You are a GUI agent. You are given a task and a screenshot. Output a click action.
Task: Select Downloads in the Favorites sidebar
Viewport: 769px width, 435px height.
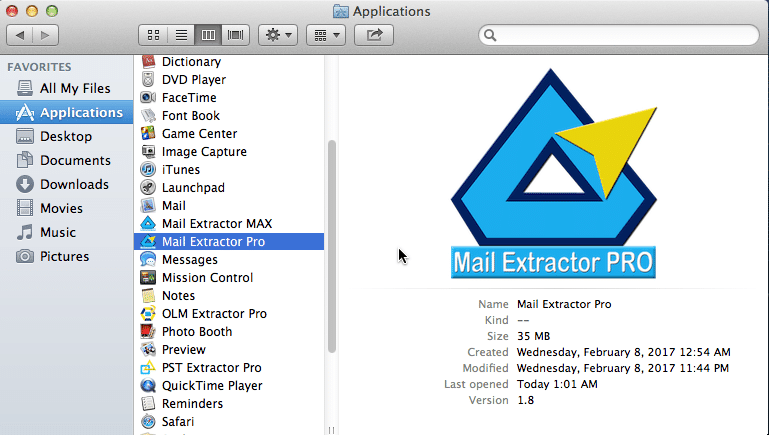[74, 184]
